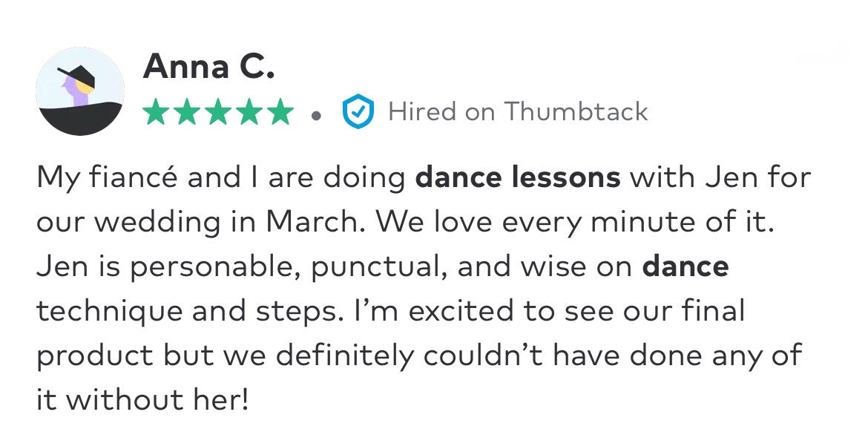Click the gray dot separator after stars

pos(317,116)
